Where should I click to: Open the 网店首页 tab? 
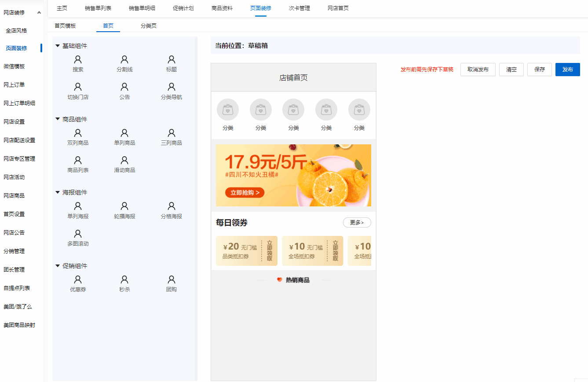coord(338,8)
